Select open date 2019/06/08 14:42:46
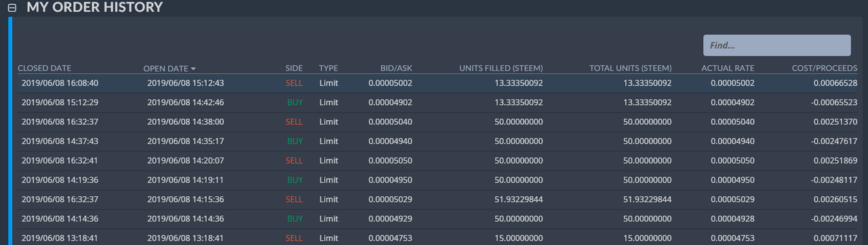The height and width of the screenshot is (245, 868). 186,102
